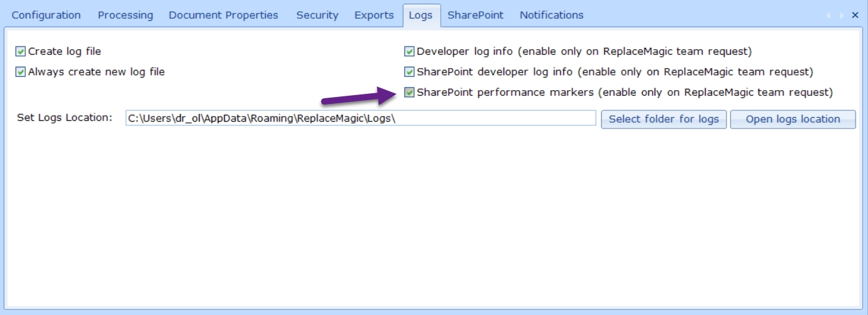The image size is (868, 315).
Task: Select the Logs tab
Action: (x=420, y=15)
